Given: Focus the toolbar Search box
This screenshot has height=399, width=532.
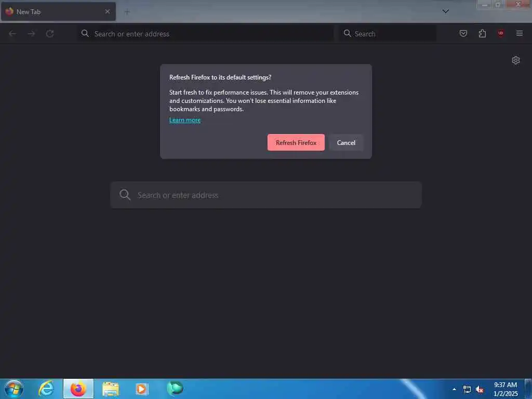Looking at the screenshot, I should 388,34.
